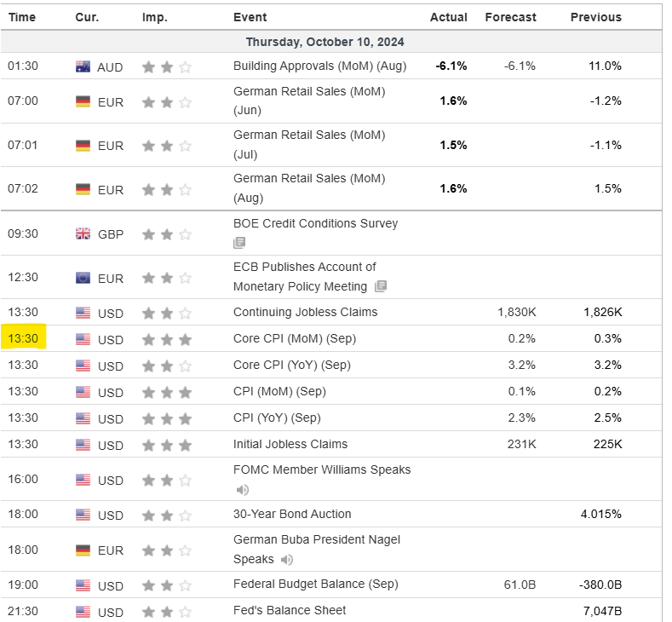672x622 pixels.
Task: Click the highlighted 13:30 time cell
Action: pos(23,339)
